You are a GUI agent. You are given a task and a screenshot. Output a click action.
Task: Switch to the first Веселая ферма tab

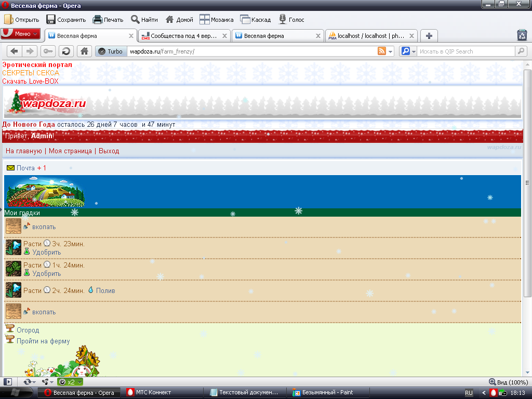pos(91,36)
